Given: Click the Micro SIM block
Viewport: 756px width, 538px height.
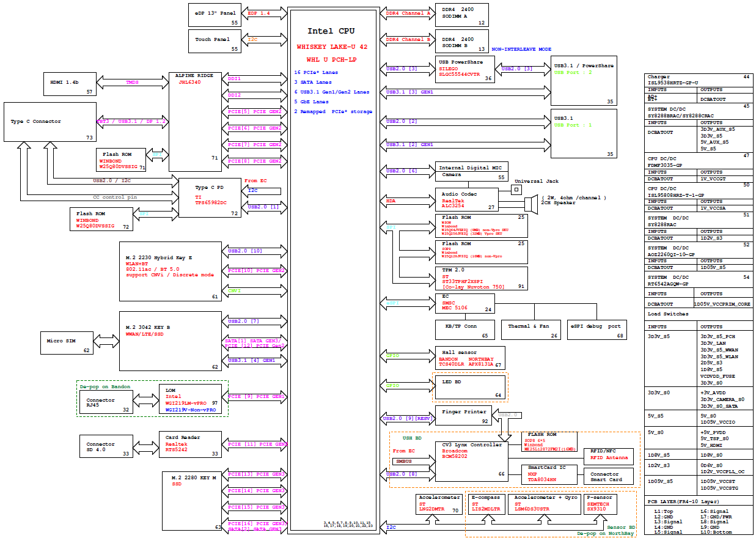Looking at the screenshot, I should pos(67,343).
